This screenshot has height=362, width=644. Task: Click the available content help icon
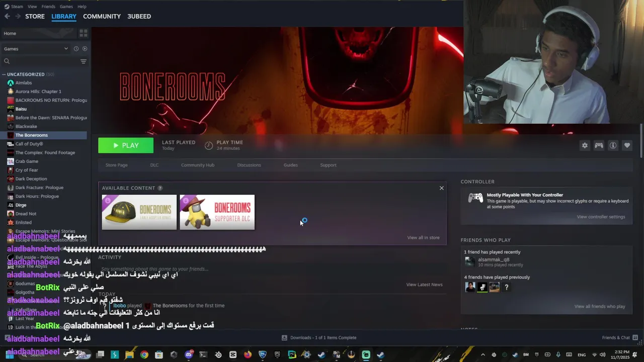click(x=160, y=188)
